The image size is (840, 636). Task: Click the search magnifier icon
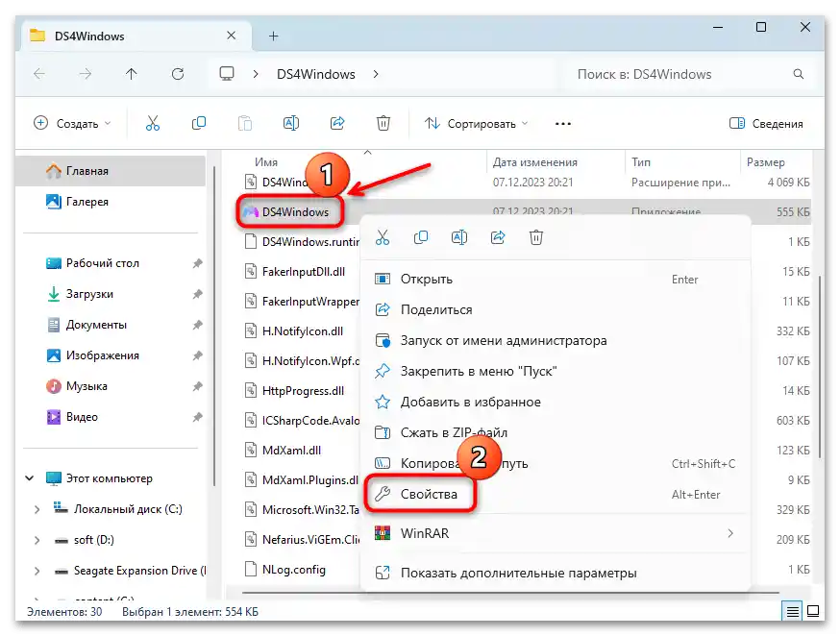point(799,74)
